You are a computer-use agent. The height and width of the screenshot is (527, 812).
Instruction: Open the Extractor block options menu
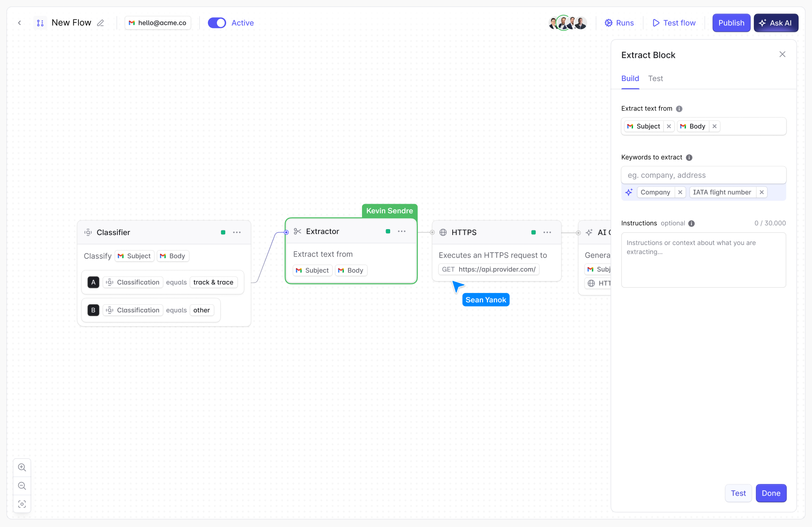(401, 231)
